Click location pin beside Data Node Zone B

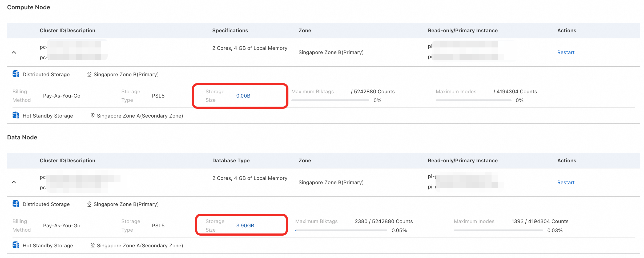pos(89,204)
